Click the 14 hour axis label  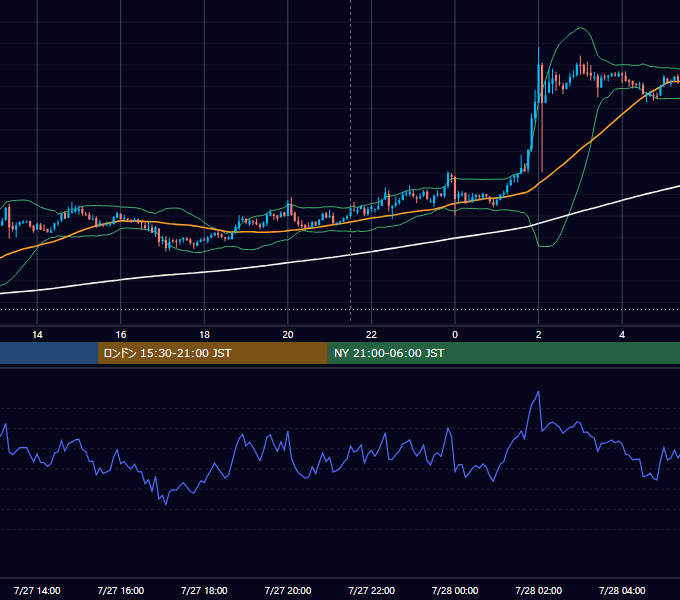[x=37, y=335]
